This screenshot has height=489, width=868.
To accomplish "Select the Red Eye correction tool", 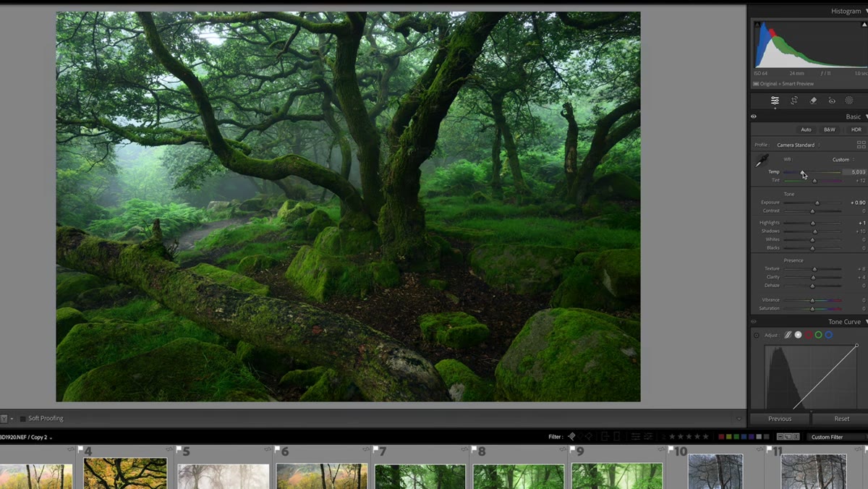I will (832, 101).
